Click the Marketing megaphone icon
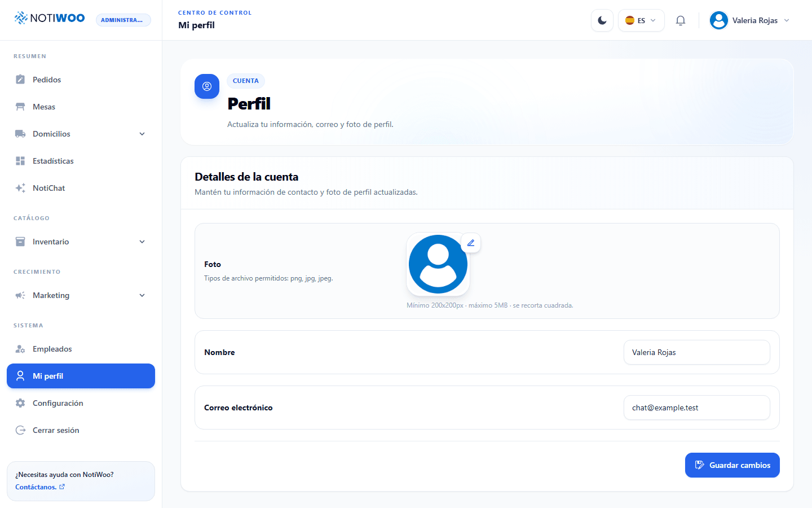 click(20, 295)
